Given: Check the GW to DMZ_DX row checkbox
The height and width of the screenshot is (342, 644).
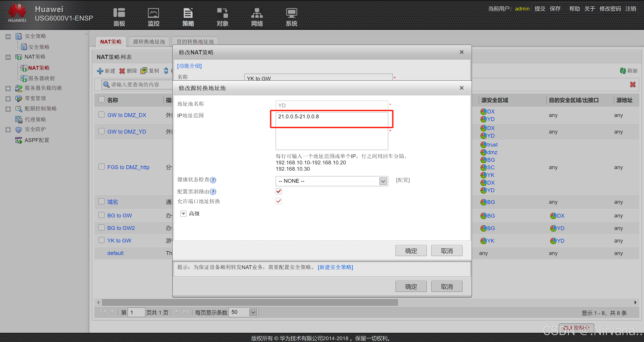Looking at the screenshot, I should point(102,115).
